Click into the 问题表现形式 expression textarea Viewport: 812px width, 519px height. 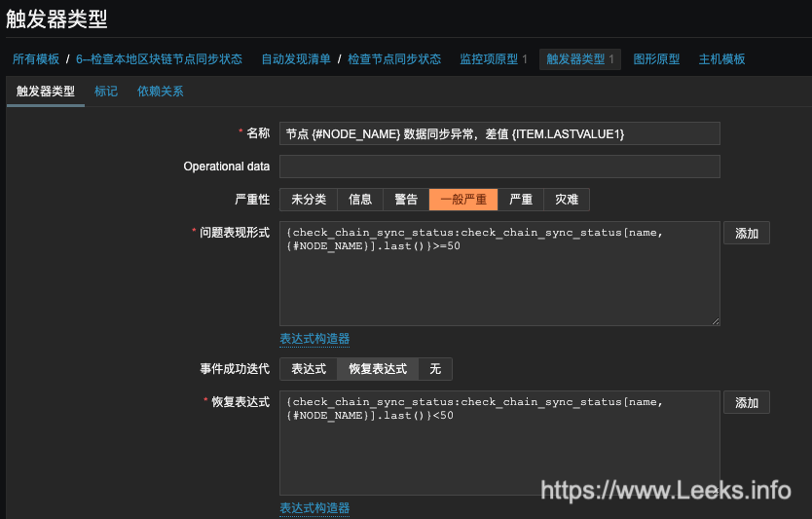click(499, 274)
